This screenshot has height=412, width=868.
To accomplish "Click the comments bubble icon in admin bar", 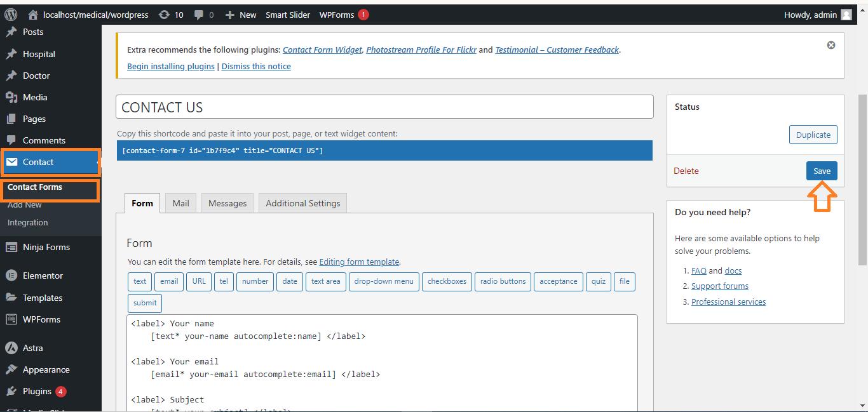I will coord(200,15).
